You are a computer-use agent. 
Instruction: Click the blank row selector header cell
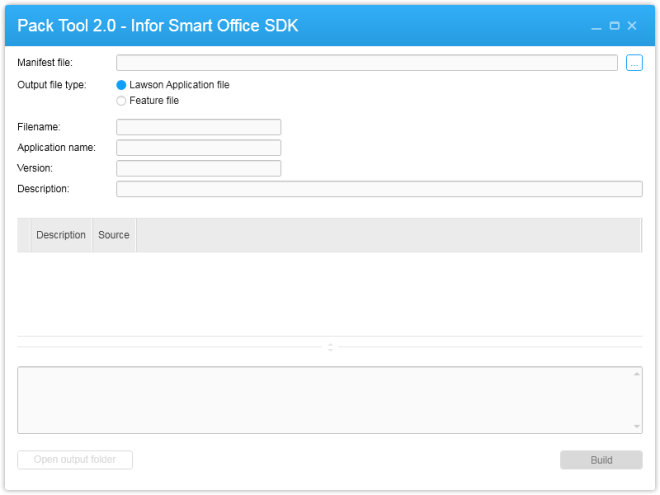24,235
